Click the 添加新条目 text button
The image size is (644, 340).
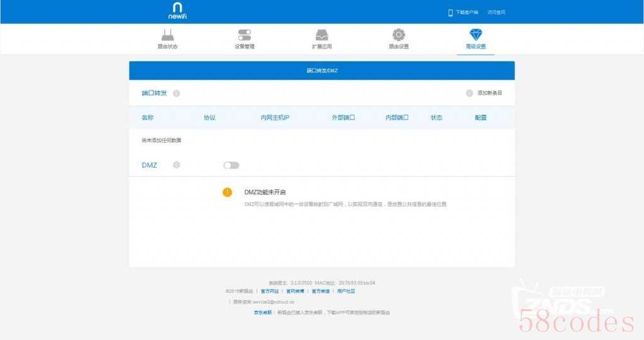[490, 93]
